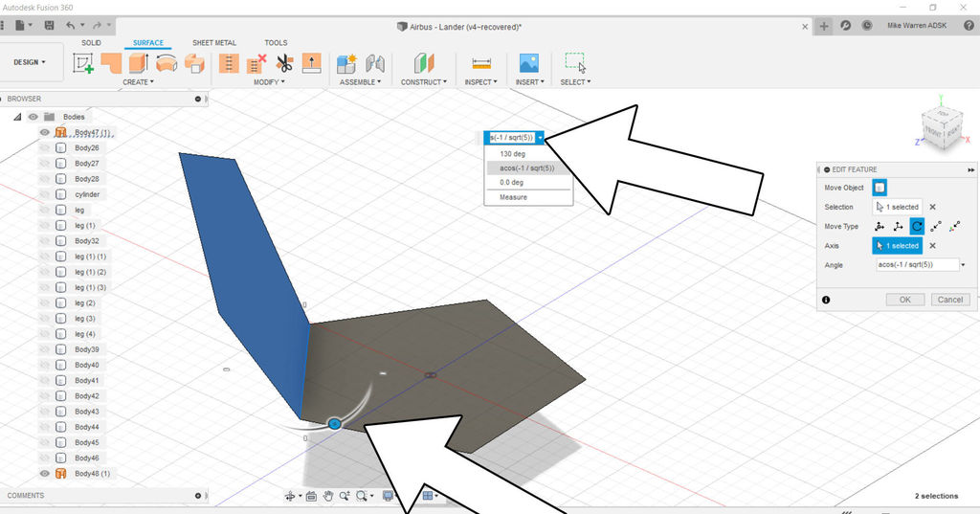Image resolution: width=980 pixels, height=514 pixels.
Task: Click OK in Edit Feature dialog
Action: pos(905,301)
